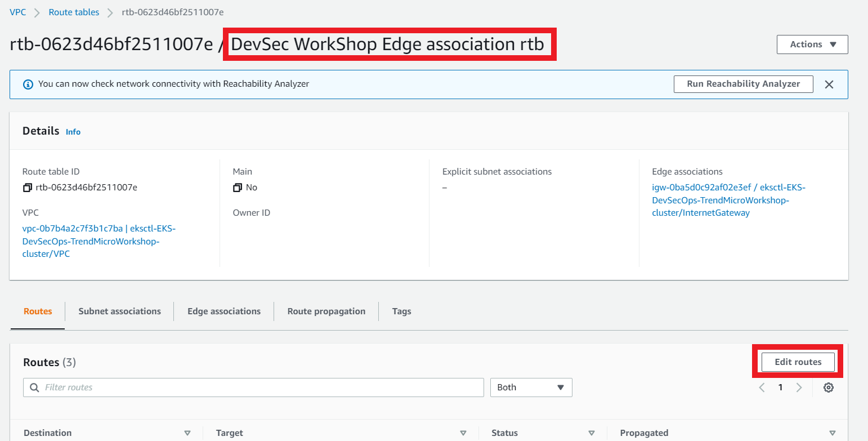This screenshot has height=441, width=868.
Task: Dismiss the Reachability Analyzer banner
Action: click(829, 84)
